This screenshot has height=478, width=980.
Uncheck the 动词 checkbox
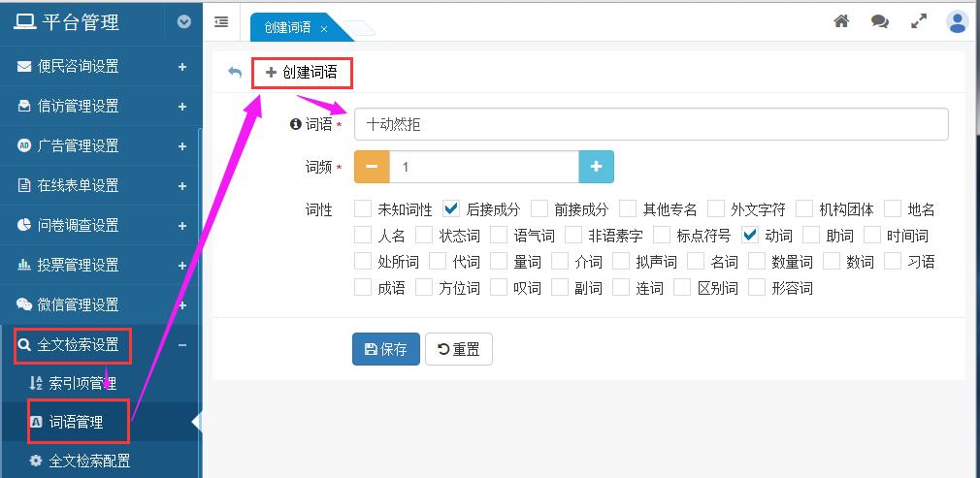tap(750, 235)
